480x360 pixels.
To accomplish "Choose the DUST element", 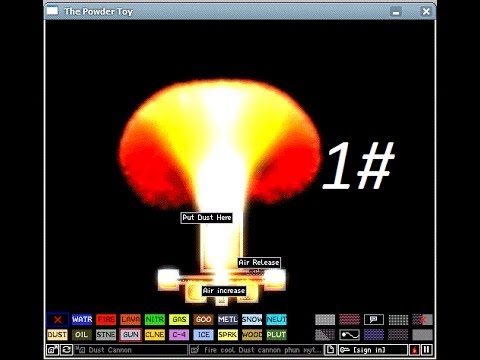I will coord(57,335).
